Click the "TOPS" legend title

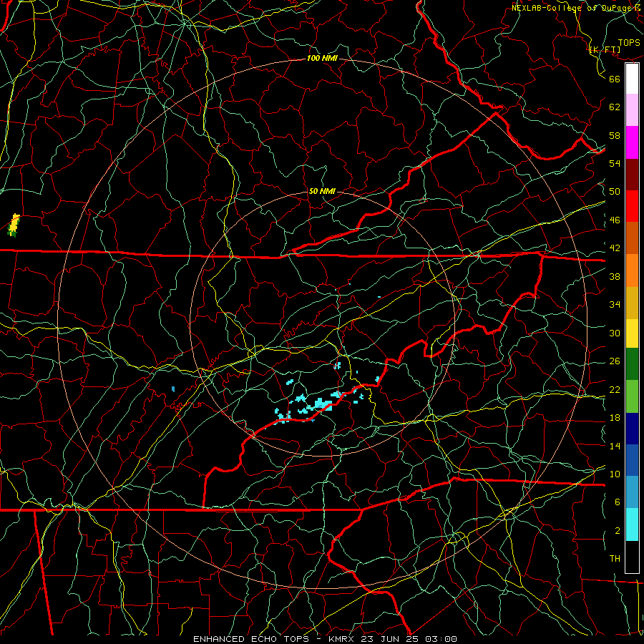pyautogui.click(x=629, y=43)
